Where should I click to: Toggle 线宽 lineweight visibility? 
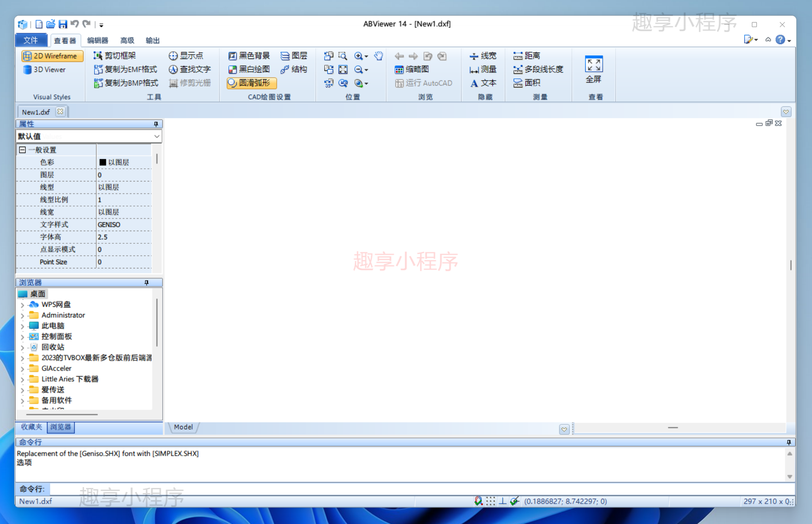(x=483, y=56)
